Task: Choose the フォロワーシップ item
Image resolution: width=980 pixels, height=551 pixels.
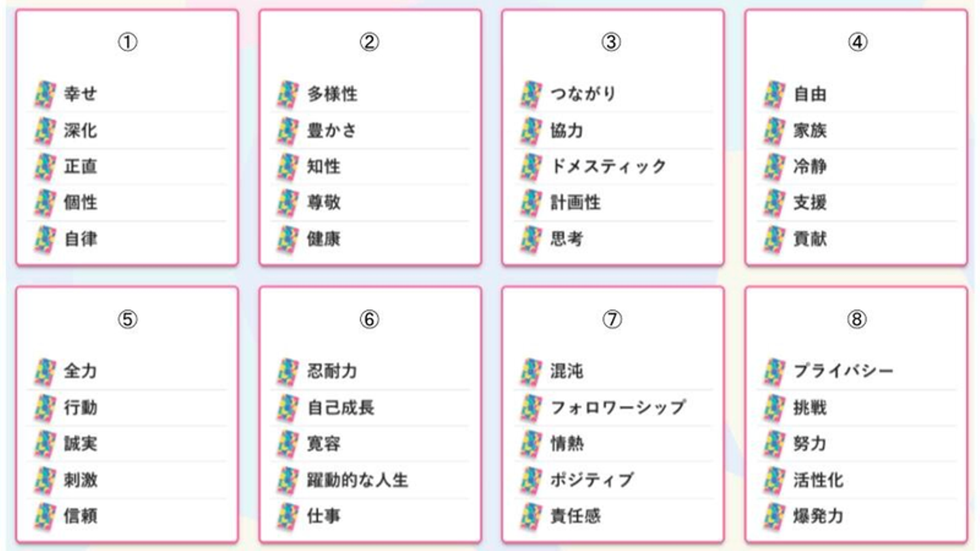Action: pos(617,407)
